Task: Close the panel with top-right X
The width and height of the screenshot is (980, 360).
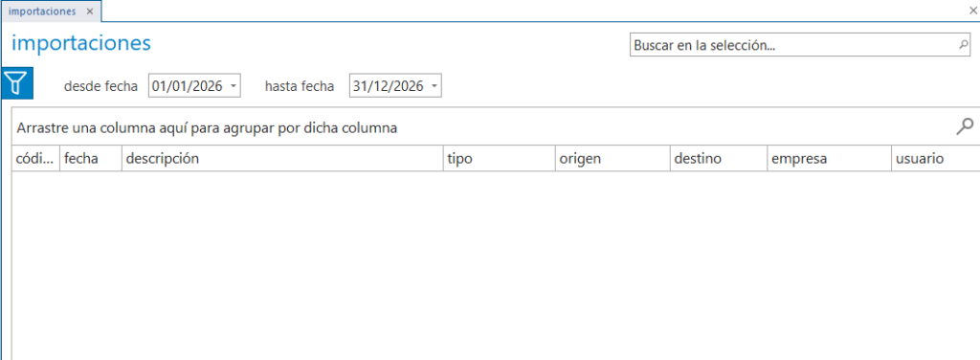Action: click(973, 11)
